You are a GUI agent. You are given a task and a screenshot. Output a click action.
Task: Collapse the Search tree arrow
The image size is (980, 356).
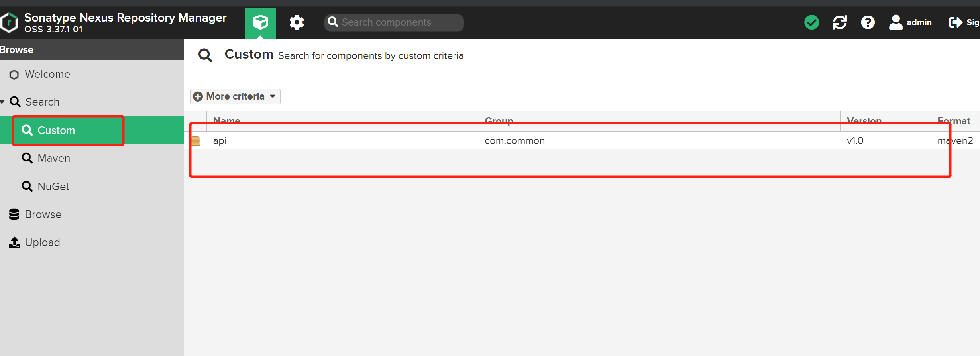[x=3, y=102]
